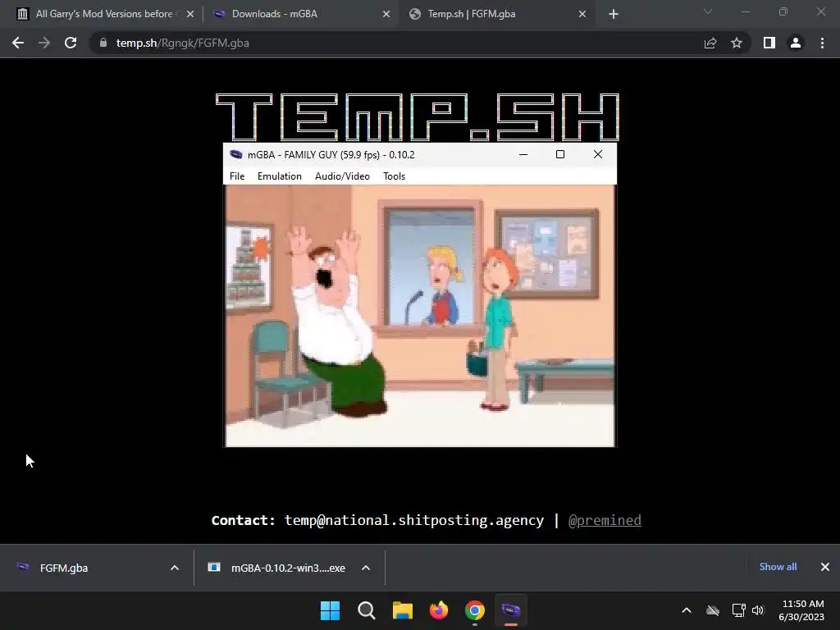Open the OneDrive tray icon
The height and width of the screenshot is (630, 840).
click(713, 610)
